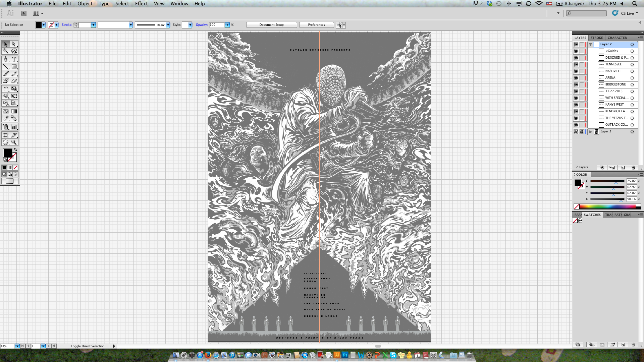Select the Hand tool
644x362 pixels.
click(6, 142)
